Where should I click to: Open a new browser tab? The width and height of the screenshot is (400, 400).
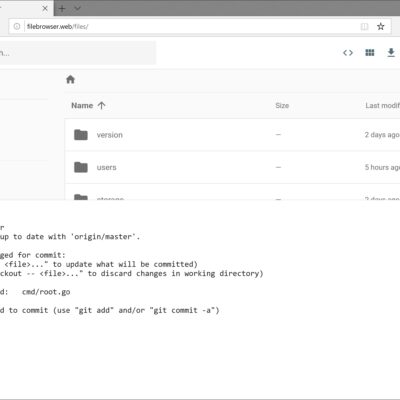coord(62,8)
